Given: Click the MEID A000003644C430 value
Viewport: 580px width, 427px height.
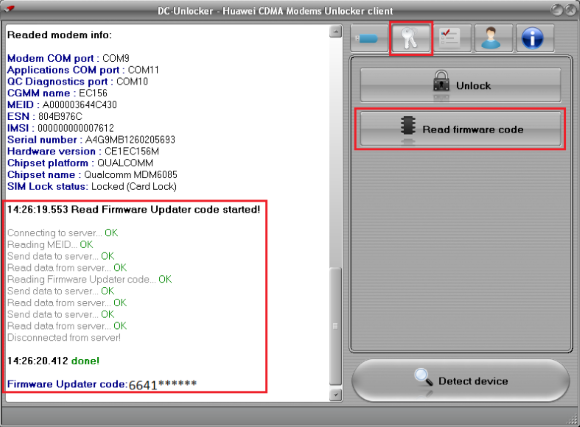Looking at the screenshot, I should click(80, 105).
